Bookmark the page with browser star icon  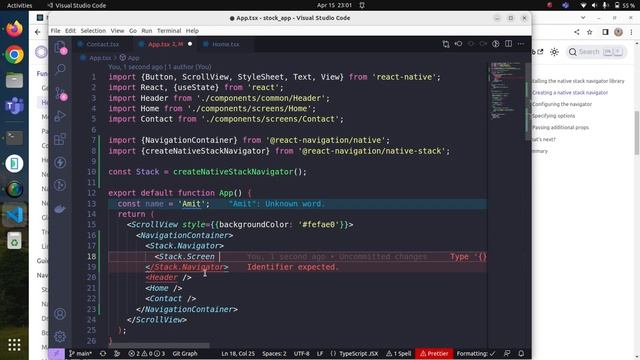coord(589,32)
